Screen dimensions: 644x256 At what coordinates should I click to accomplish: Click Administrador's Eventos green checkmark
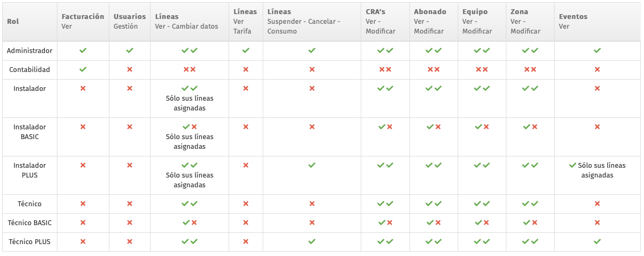(597, 50)
